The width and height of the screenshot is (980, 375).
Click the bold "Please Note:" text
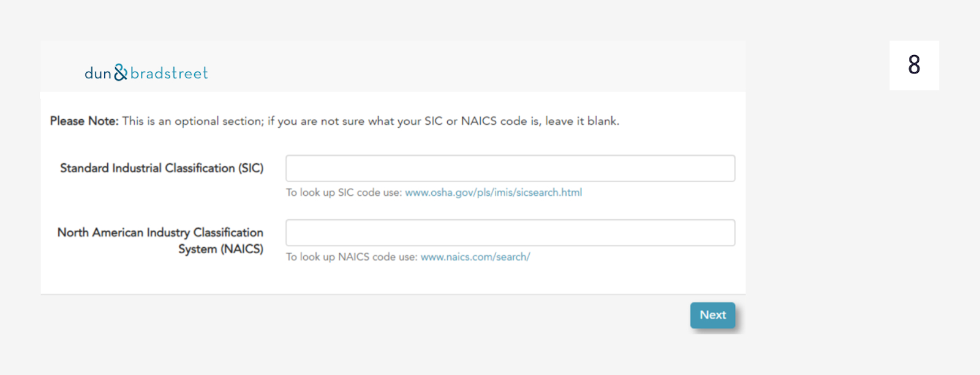click(x=85, y=121)
